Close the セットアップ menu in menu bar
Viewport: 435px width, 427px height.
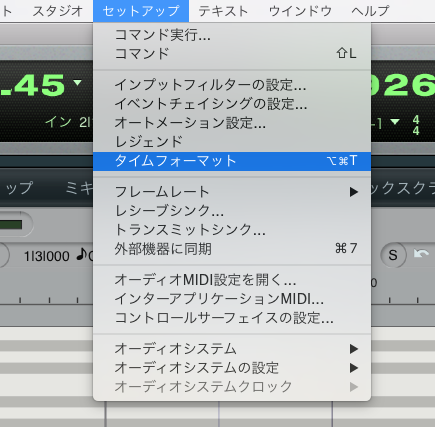(141, 11)
